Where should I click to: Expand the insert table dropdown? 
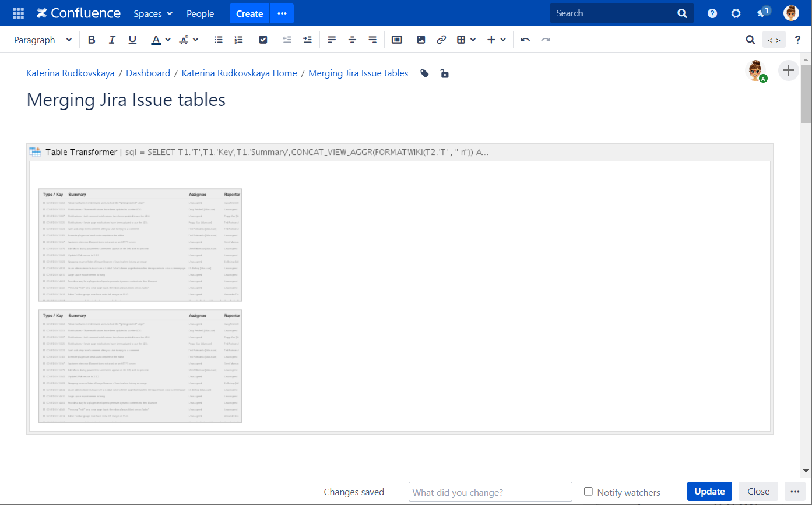point(472,40)
